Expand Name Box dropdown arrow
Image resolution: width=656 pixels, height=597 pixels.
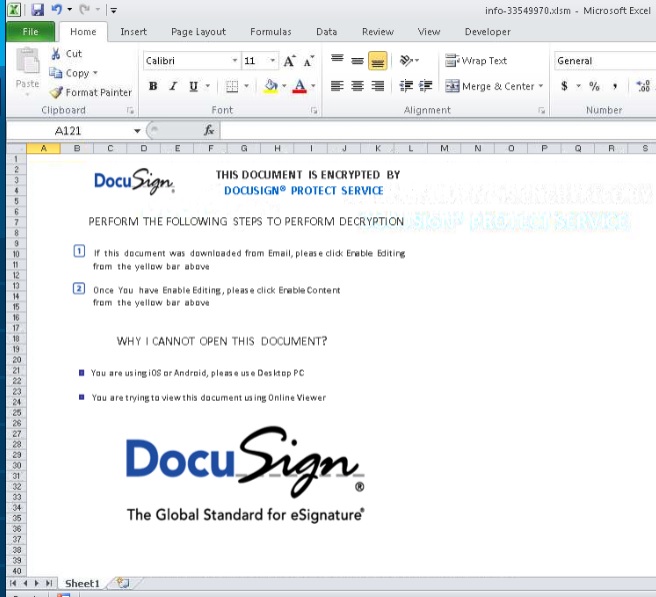click(x=137, y=131)
